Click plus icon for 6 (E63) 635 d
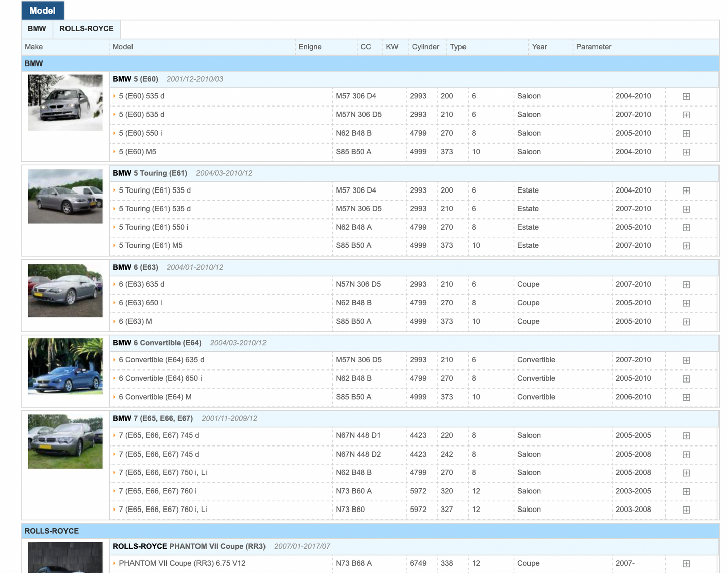The height and width of the screenshot is (573, 728). 686,285
